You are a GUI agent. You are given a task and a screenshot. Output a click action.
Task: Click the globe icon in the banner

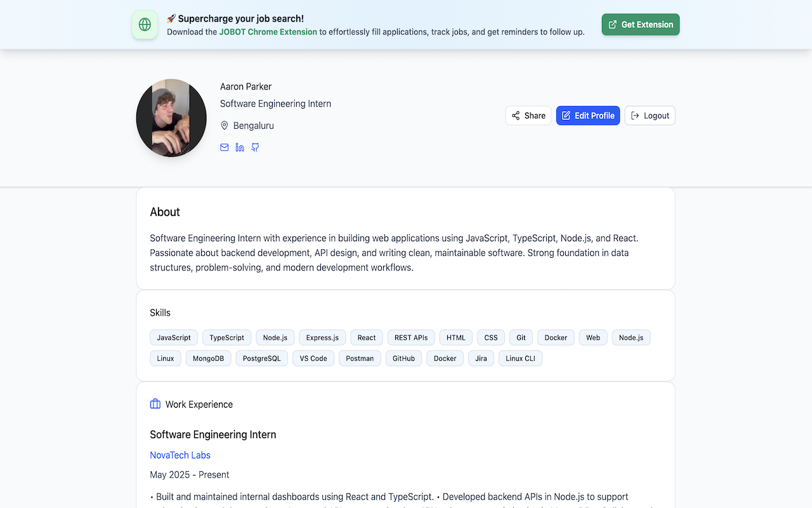click(145, 24)
